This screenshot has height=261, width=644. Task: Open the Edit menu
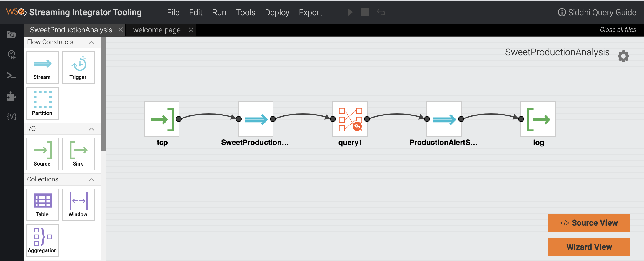196,12
